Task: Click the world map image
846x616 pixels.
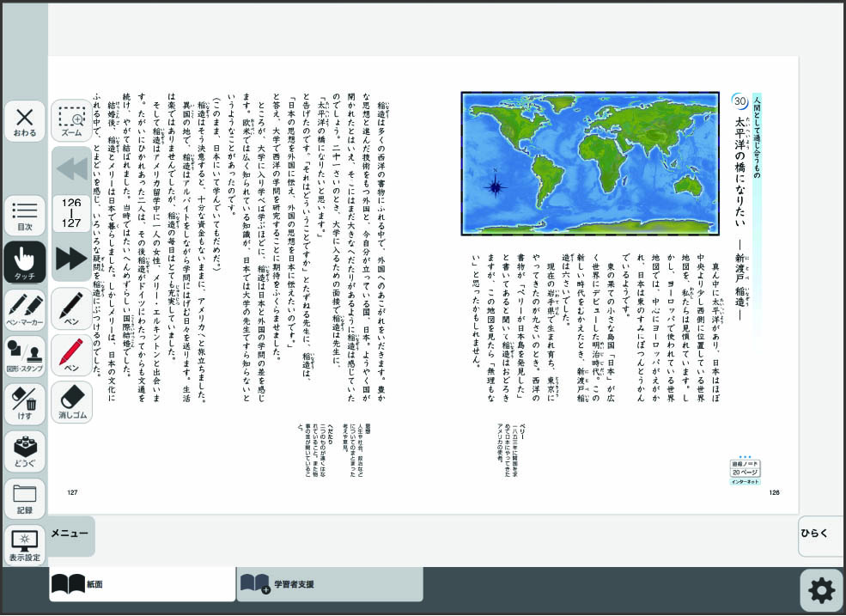Action: tap(590, 163)
